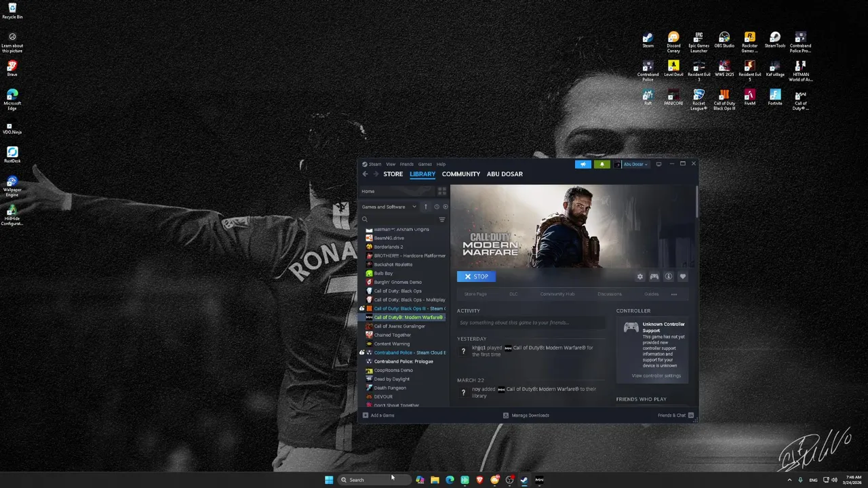Select Chained Together in the library
This screenshot has width=868, height=488.
392,335
